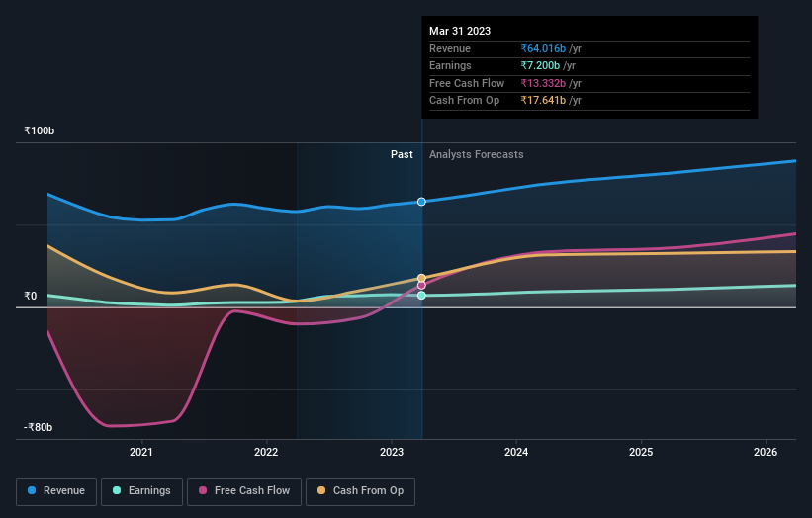Image resolution: width=812 pixels, height=518 pixels.
Task: Click the ₹100b y-axis label
Action: pos(39,130)
